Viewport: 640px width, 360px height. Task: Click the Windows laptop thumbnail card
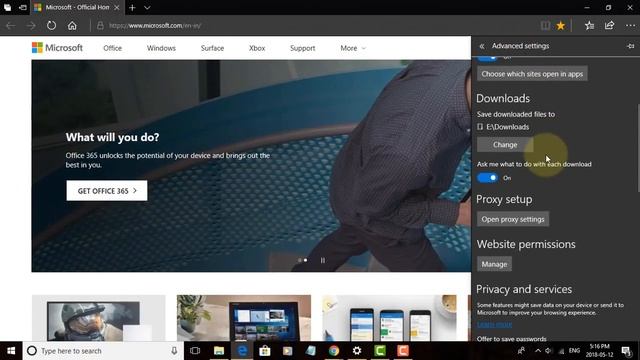pos(244,318)
